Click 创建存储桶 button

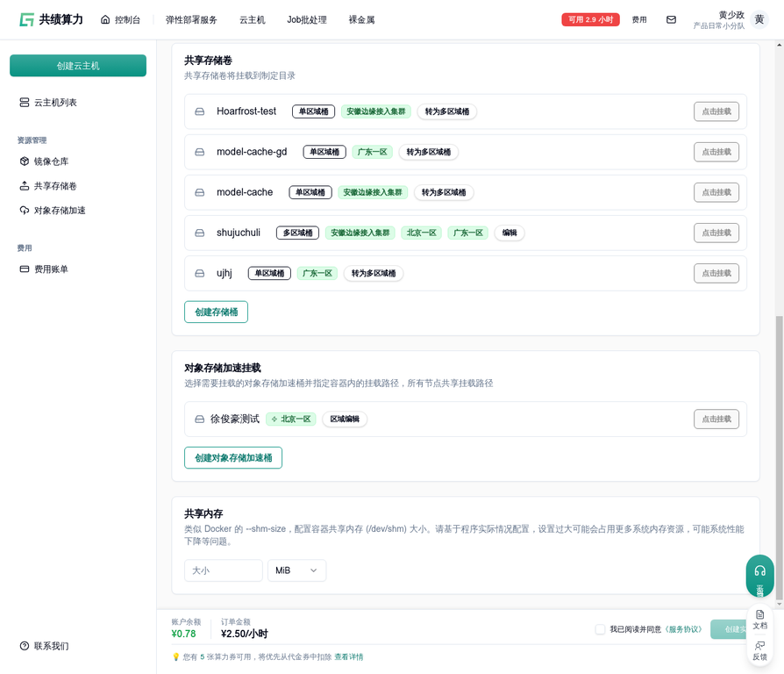pyautogui.click(x=216, y=312)
